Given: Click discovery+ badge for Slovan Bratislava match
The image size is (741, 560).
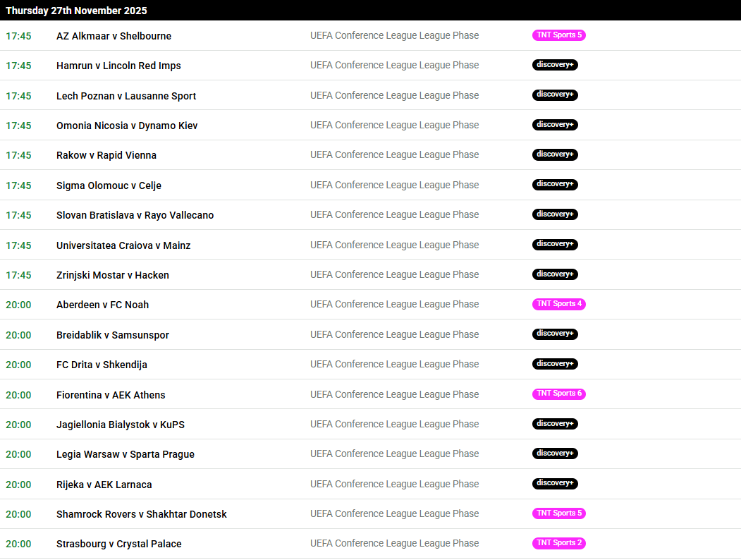Looking at the screenshot, I should click(555, 214).
